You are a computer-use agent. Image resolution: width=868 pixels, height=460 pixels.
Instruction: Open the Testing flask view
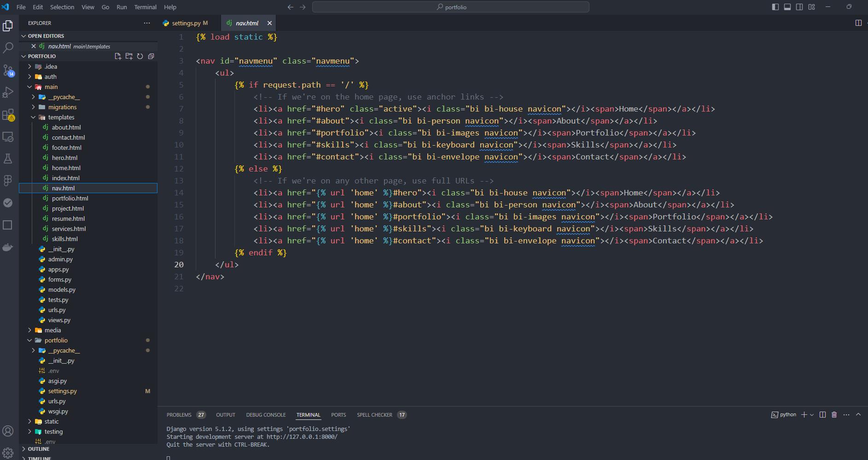(x=8, y=159)
